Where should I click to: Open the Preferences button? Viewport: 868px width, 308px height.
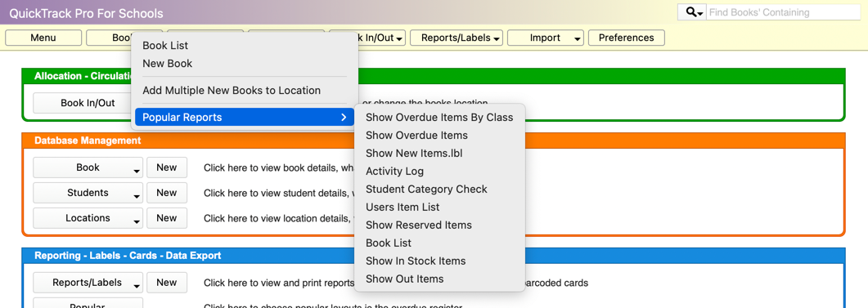click(626, 38)
